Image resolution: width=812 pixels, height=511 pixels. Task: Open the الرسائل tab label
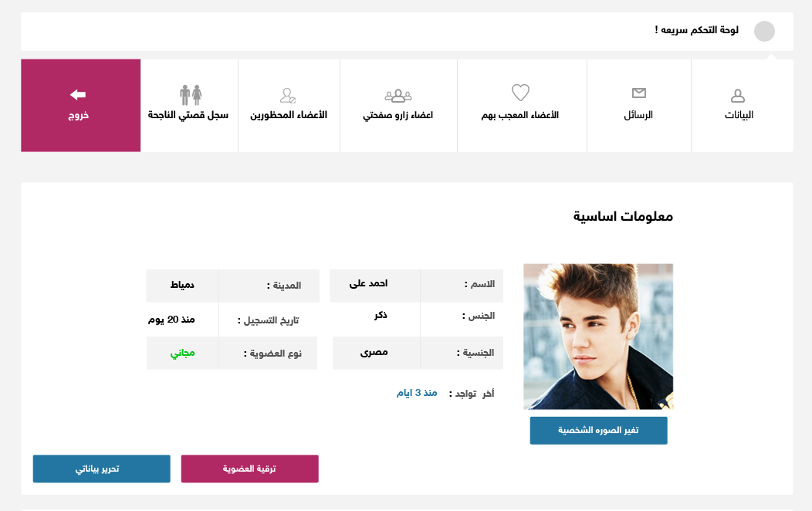pos(638,115)
